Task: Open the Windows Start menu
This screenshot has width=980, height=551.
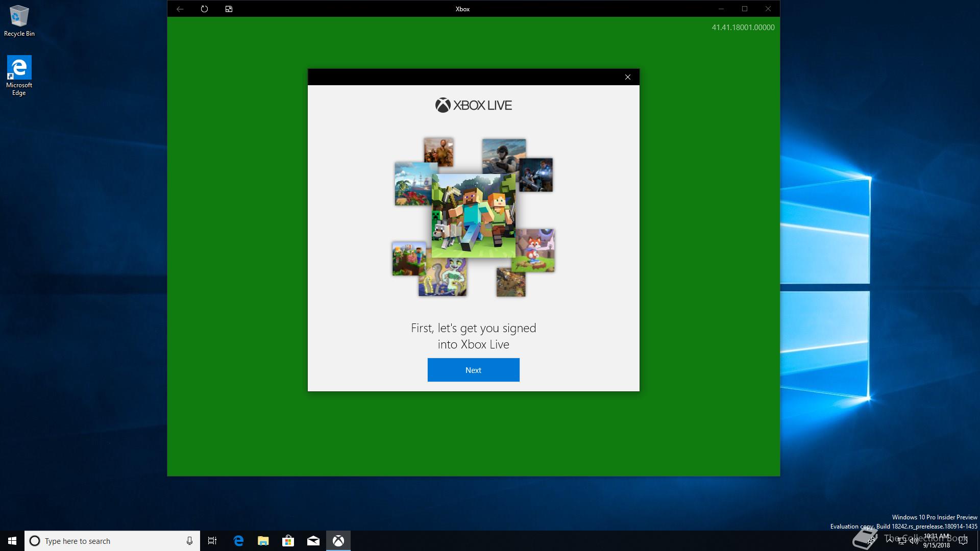Action: point(12,541)
